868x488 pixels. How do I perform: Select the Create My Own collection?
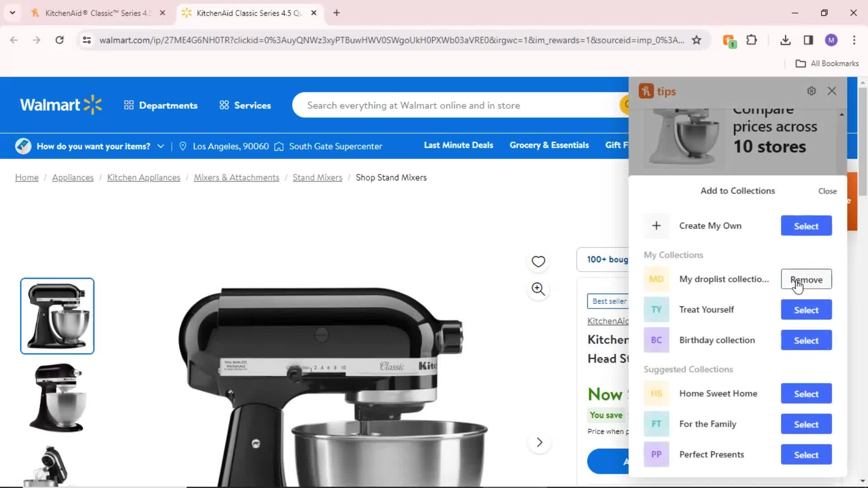[x=806, y=226]
